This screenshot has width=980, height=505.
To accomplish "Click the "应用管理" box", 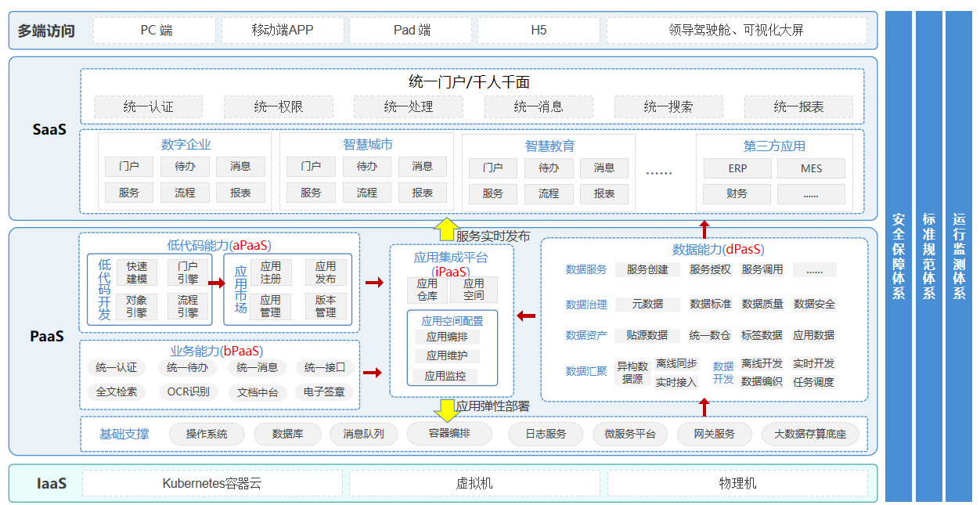I will pos(271,306).
